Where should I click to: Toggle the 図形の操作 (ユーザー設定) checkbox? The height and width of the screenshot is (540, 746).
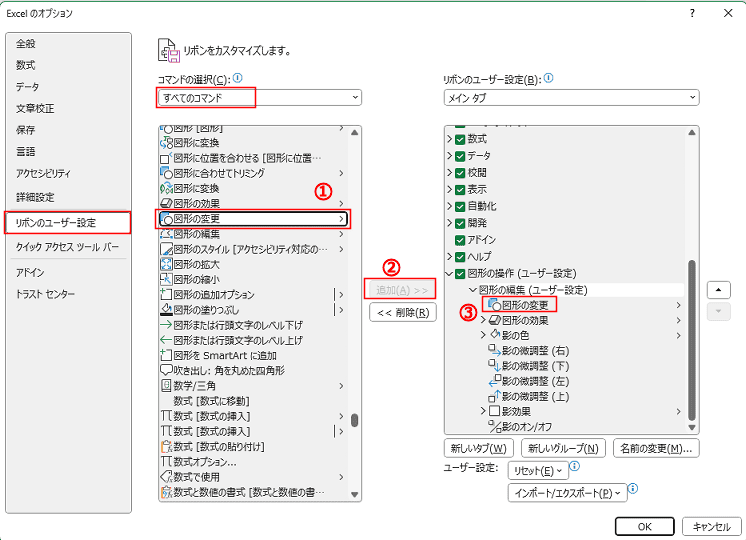[x=460, y=274]
